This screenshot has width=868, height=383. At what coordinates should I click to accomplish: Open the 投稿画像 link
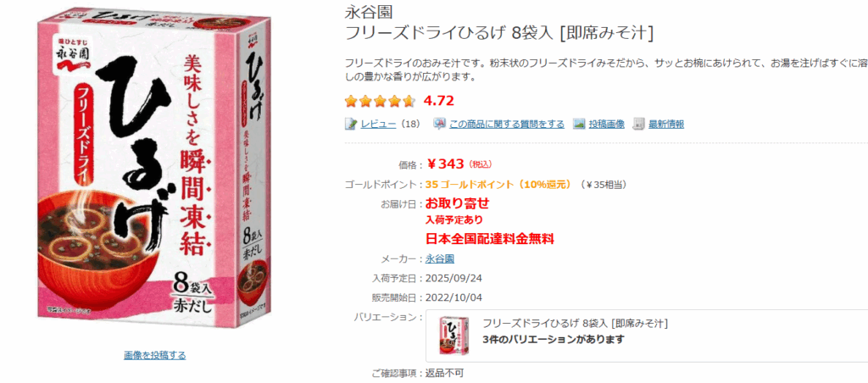tap(606, 124)
